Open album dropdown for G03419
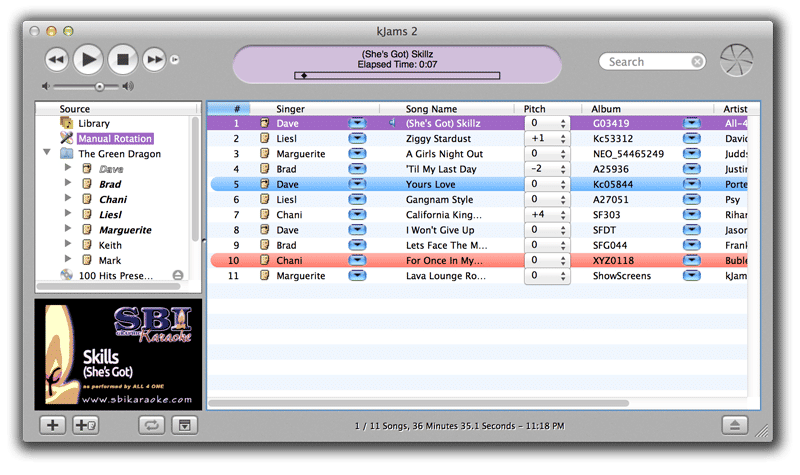This screenshot has height=475, width=800. click(692, 123)
